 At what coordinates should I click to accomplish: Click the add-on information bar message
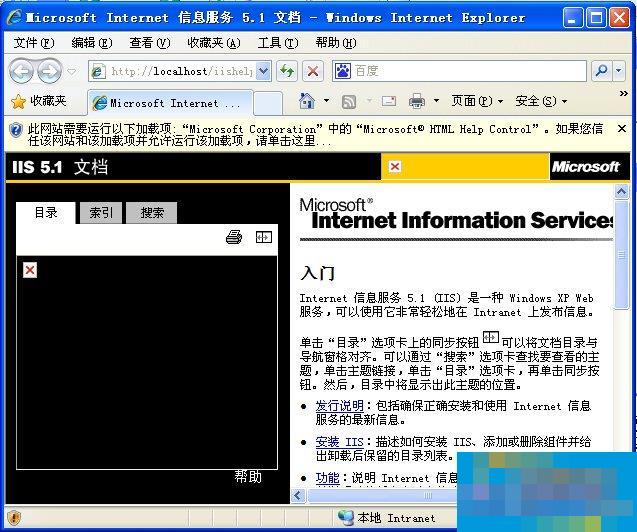pos(315,135)
